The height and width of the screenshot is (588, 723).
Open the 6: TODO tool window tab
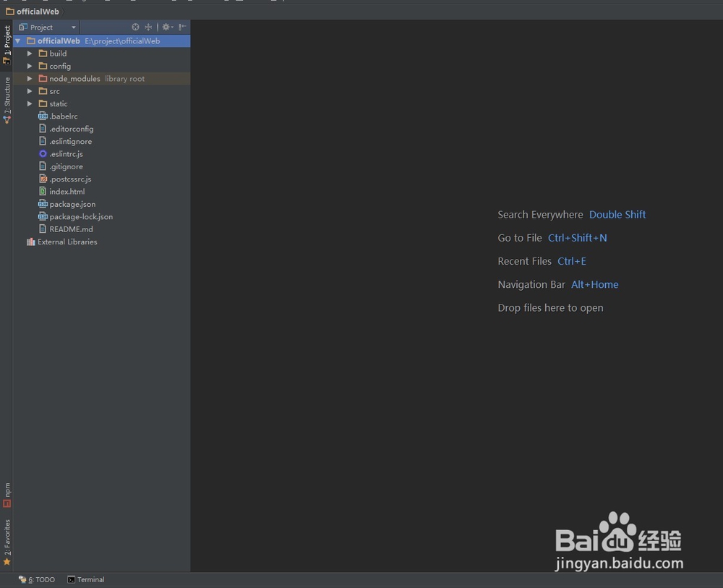pyautogui.click(x=37, y=580)
